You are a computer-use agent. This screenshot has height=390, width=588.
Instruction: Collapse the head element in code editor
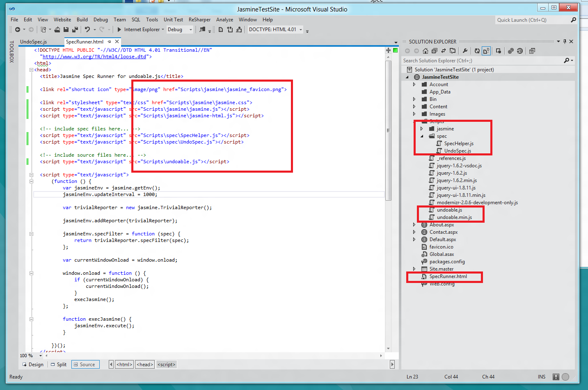(x=31, y=70)
